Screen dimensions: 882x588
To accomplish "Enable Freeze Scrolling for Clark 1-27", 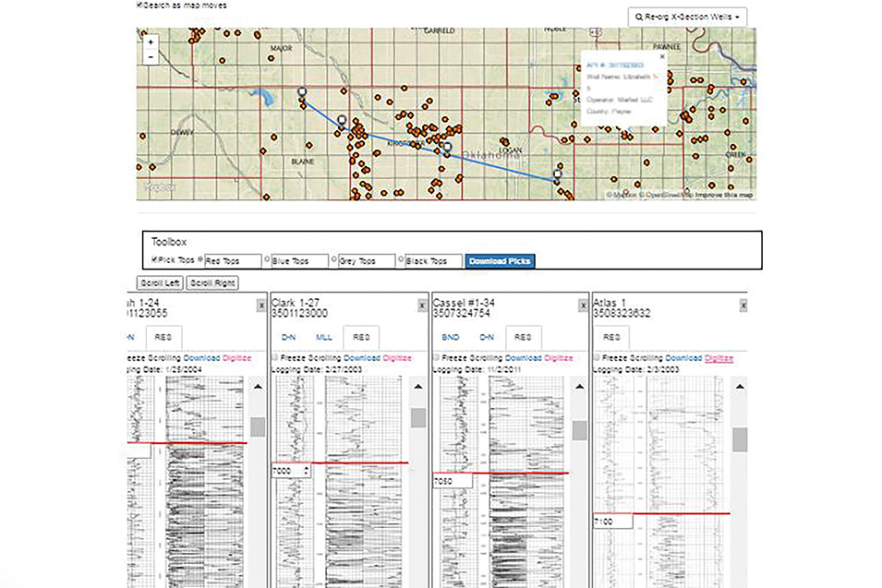I will [x=276, y=357].
